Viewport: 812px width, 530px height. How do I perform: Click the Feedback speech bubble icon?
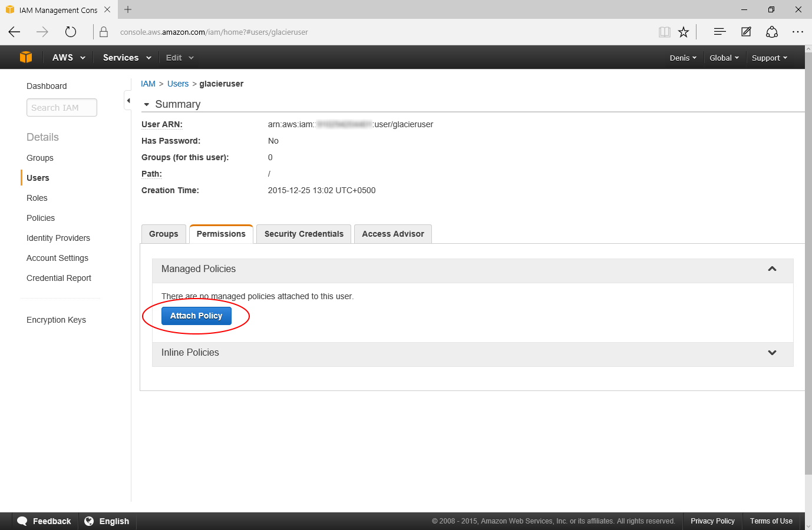point(22,521)
